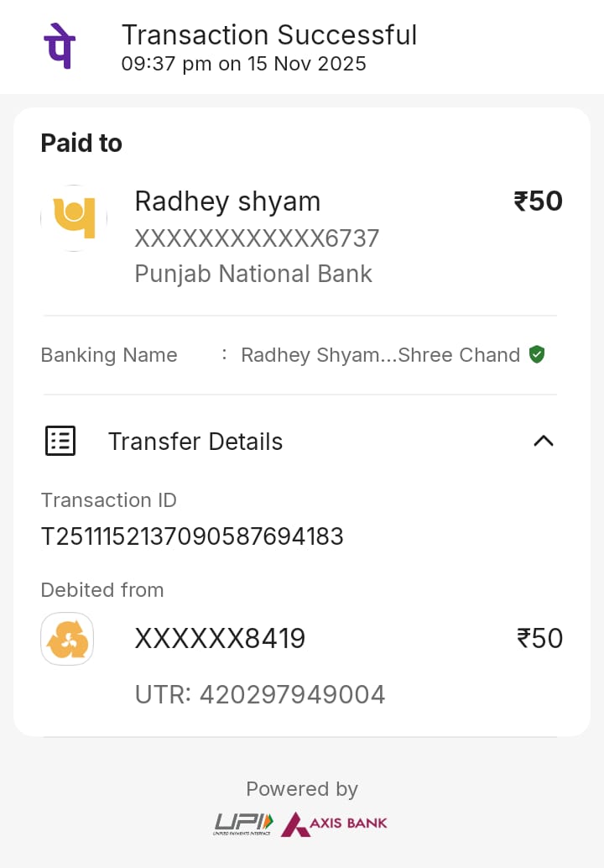Click the Transfer Details list icon
Screen dimensions: 604x868
(60, 441)
